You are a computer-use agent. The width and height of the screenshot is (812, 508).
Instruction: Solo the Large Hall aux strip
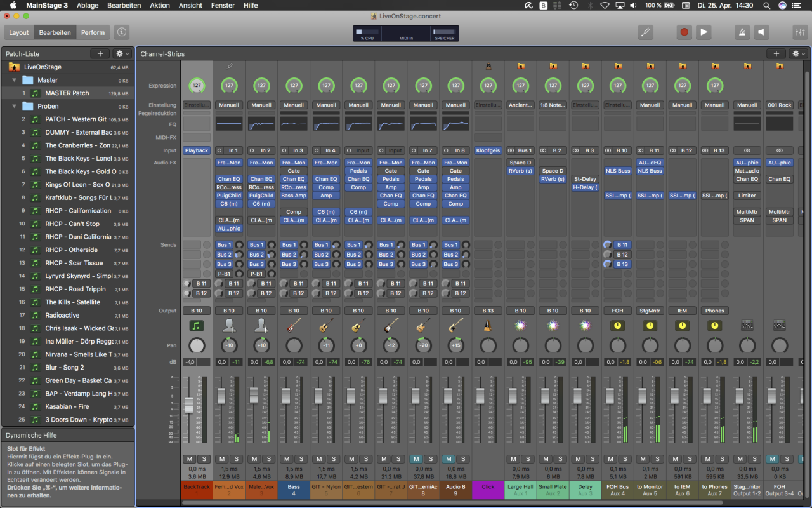[527, 459]
